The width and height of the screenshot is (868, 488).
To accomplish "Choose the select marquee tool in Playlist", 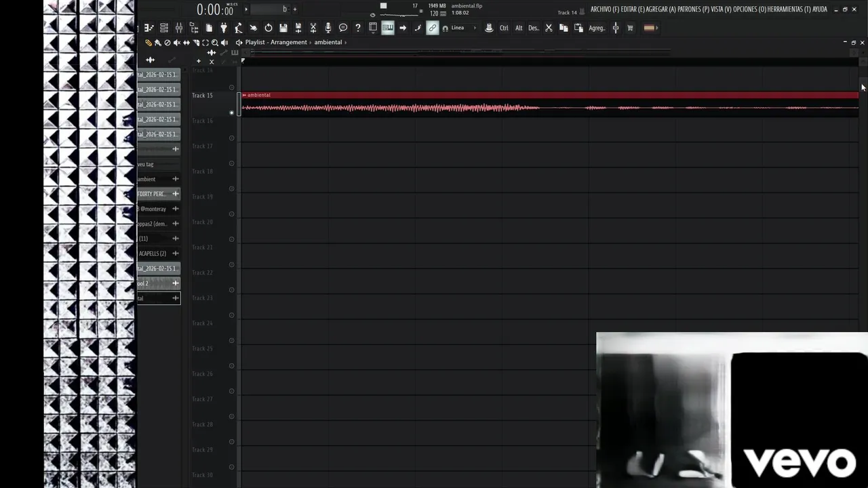I will pos(205,42).
